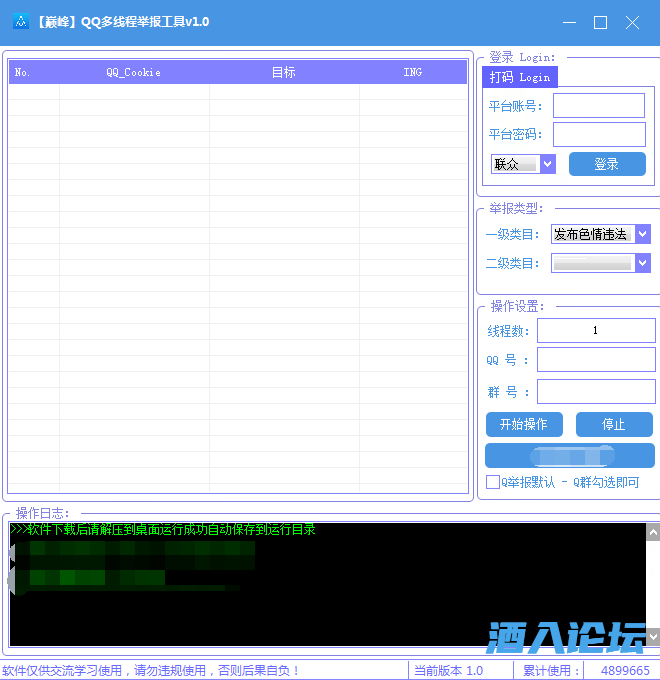
Task: Select the 线程数 thread count field
Action: click(596, 330)
